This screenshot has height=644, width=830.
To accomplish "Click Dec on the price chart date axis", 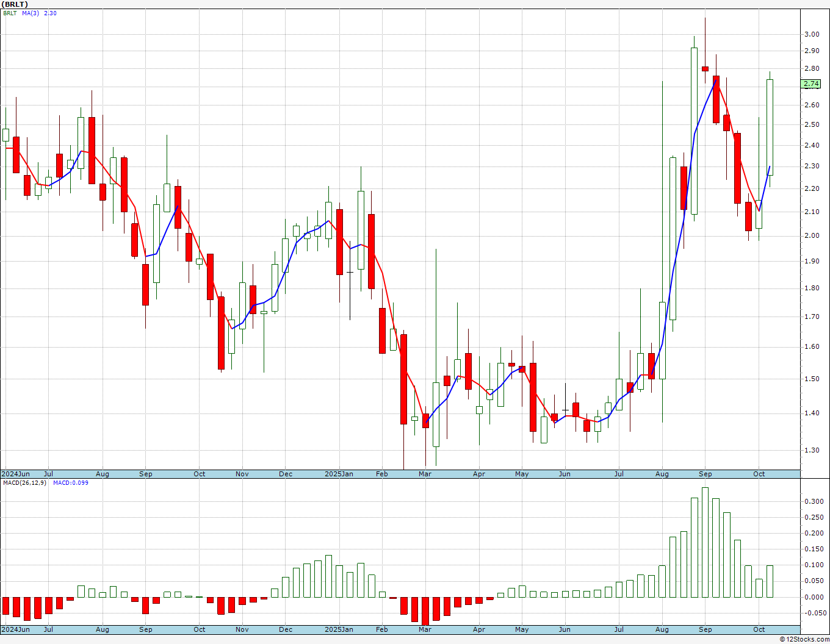I will pyautogui.click(x=286, y=474).
